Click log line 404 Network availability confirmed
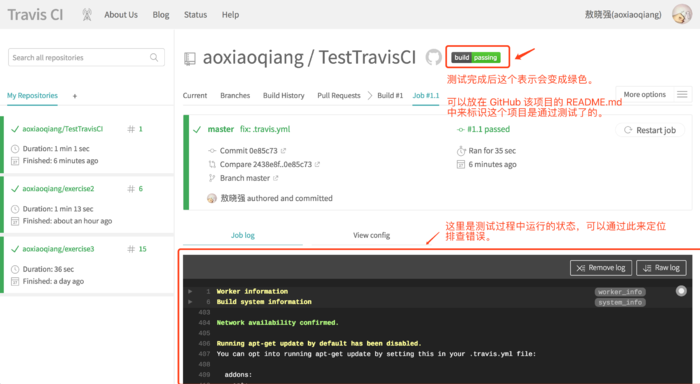The width and height of the screenshot is (700, 384). (278, 322)
